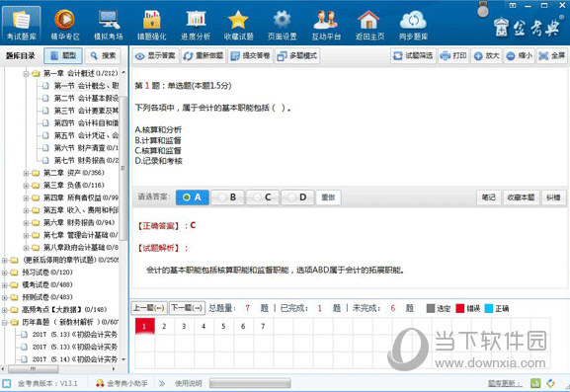
Task: Click the 纠错 error report button
Action: coord(553,197)
